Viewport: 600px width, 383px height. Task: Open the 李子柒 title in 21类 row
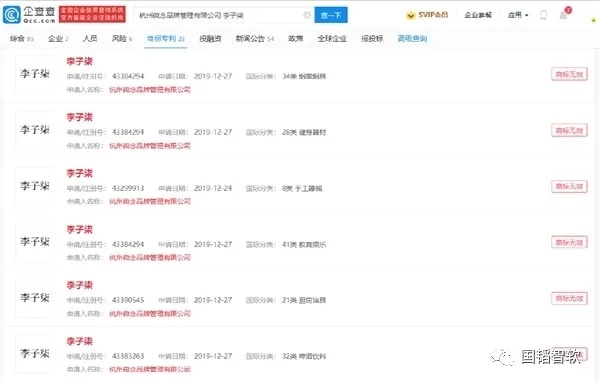pos(80,285)
